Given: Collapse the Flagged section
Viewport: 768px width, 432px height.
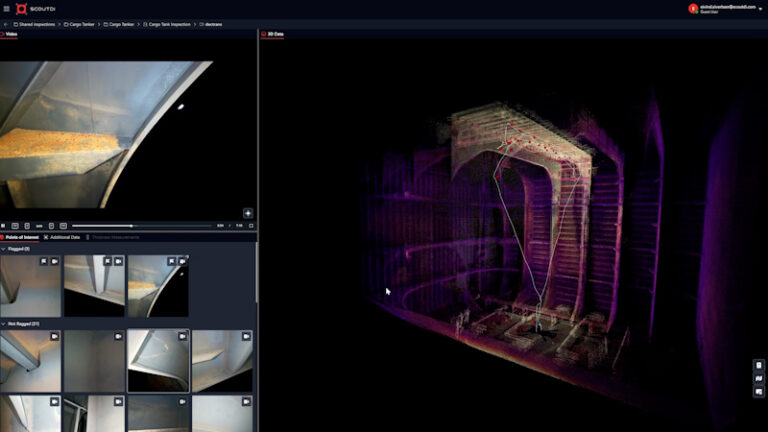Looking at the screenshot, I should click(3, 249).
